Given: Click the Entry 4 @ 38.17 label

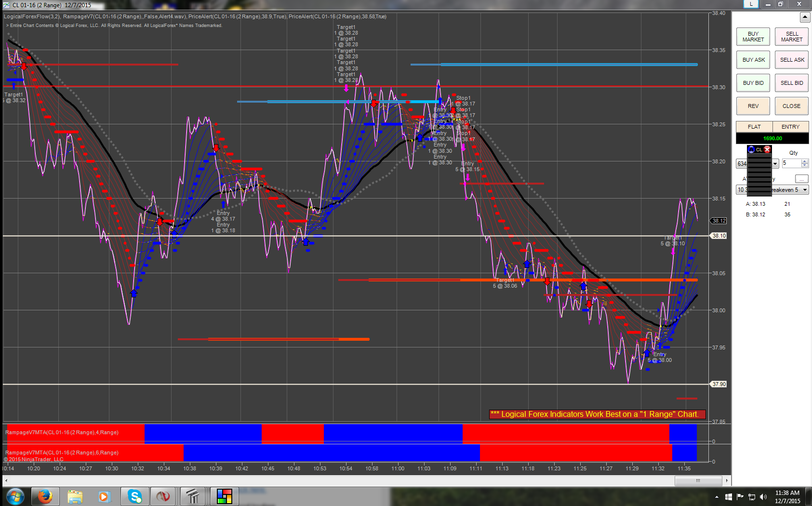Looking at the screenshot, I should coord(223,216).
